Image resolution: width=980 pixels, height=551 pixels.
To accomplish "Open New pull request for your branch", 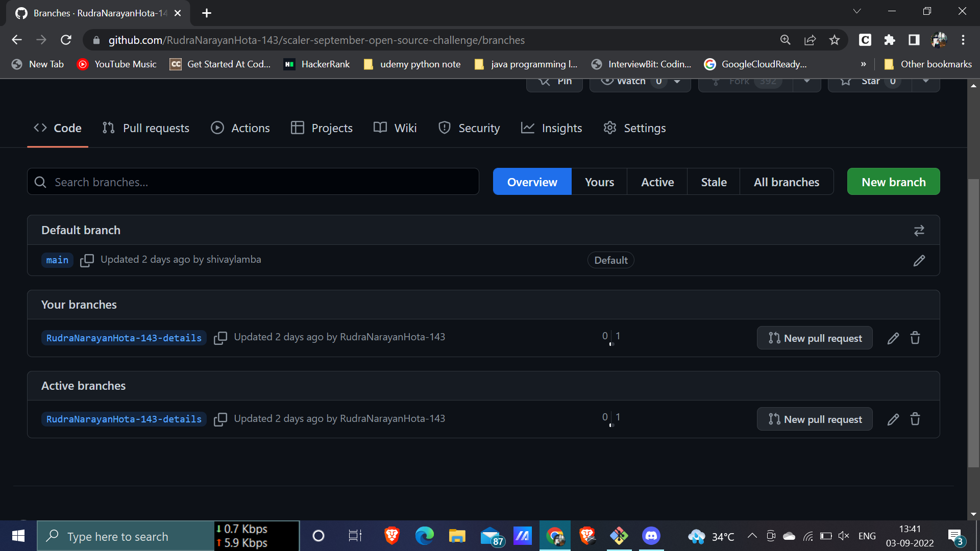I will [814, 338].
